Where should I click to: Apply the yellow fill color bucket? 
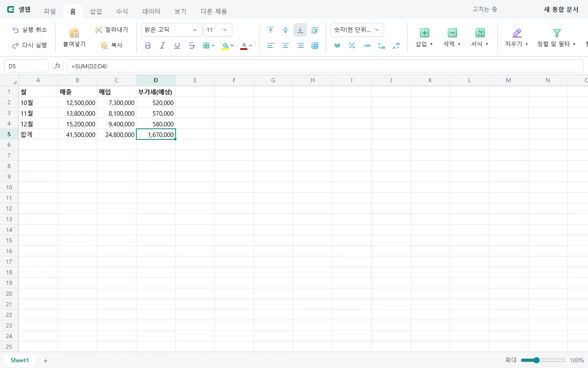[225, 46]
